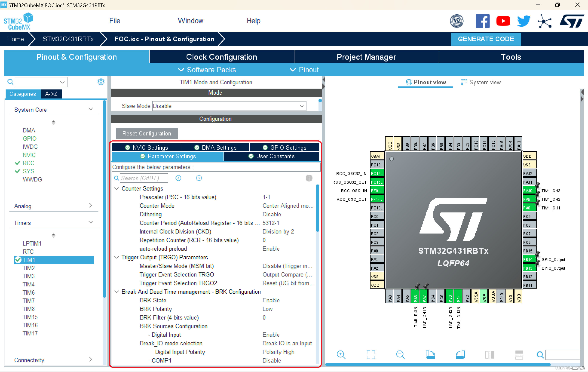Click the best-fit zoom icon below the chip
The height and width of the screenshot is (372, 588).
(x=371, y=355)
